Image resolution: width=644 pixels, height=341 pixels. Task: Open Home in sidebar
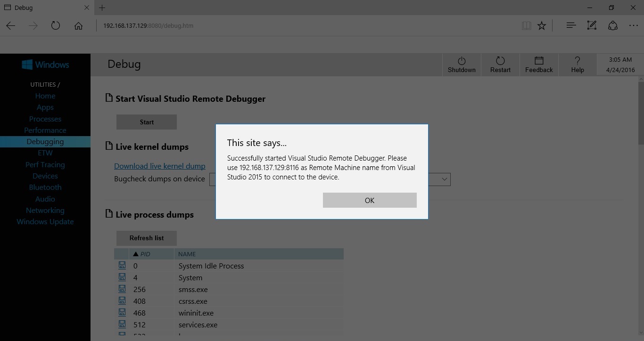pos(45,96)
